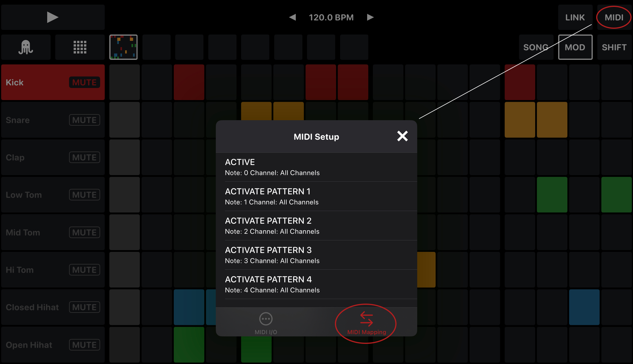The width and height of the screenshot is (633, 364).
Task: Switch to SHIFT mode
Action: 614,47
